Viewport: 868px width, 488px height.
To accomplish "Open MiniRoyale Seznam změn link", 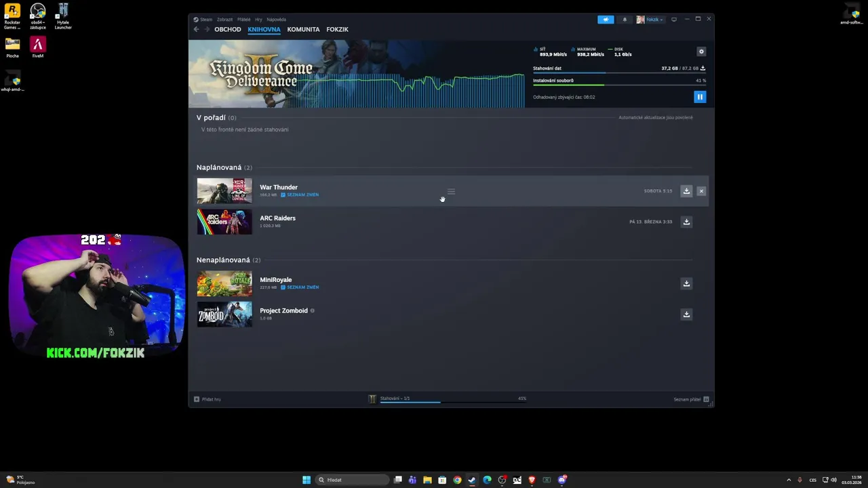I will [x=300, y=287].
